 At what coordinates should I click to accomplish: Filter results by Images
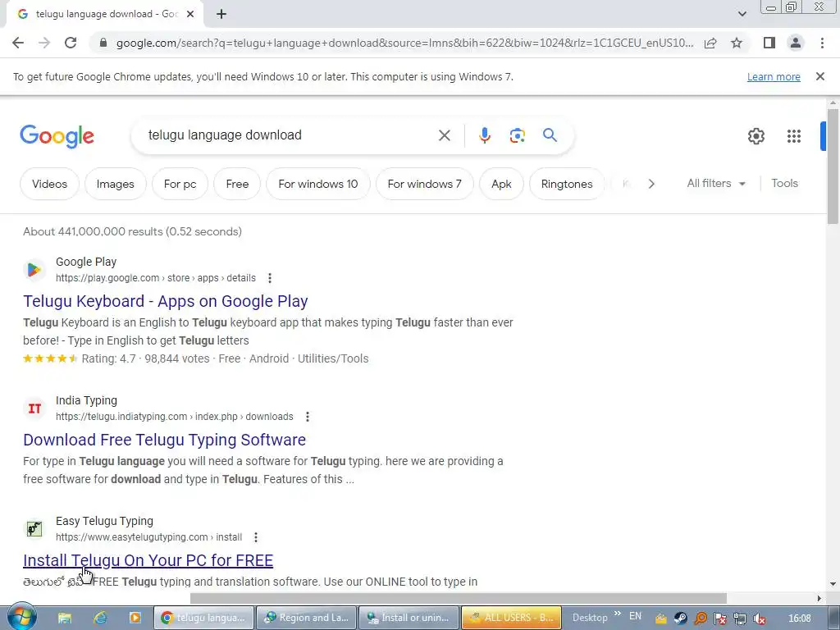(x=115, y=184)
